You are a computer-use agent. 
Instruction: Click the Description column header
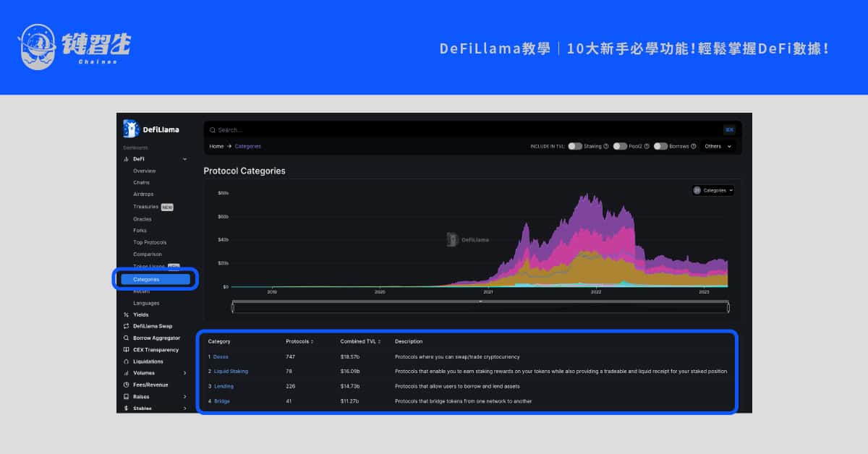(x=409, y=341)
